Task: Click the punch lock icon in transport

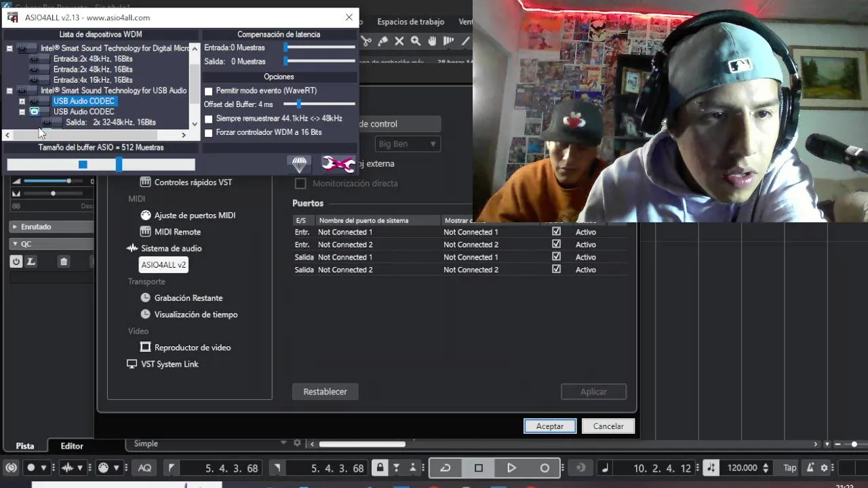Action: (380, 468)
